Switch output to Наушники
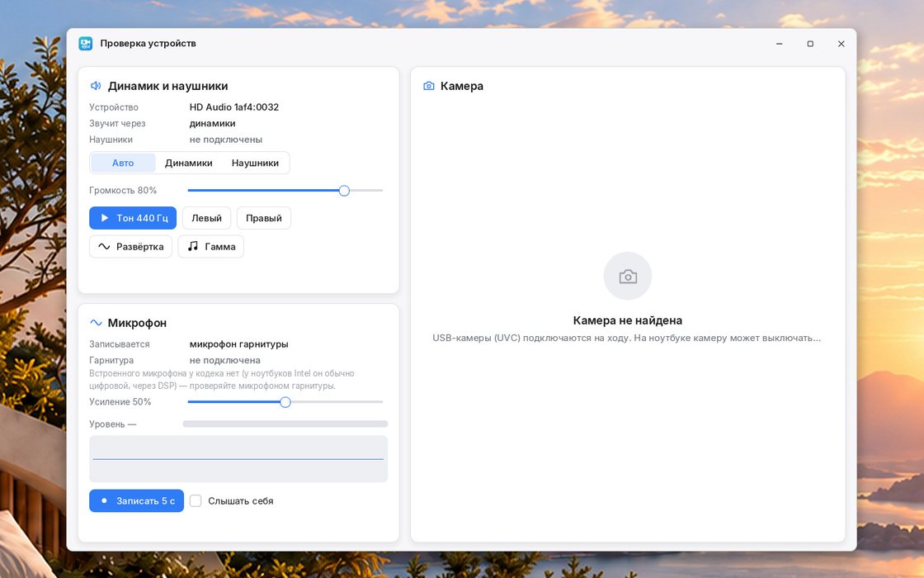Viewport: 924px width, 578px height. [255, 163]
